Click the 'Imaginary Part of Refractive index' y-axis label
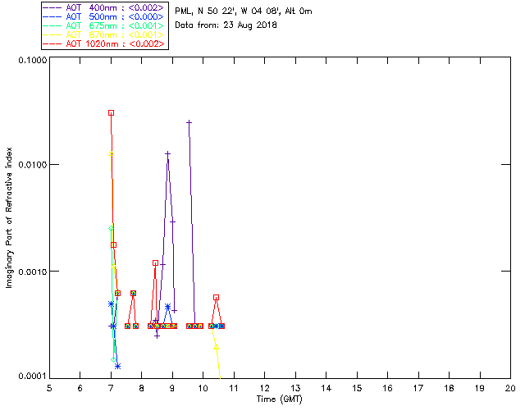This screenshot has width=525, height=420. (x=9, y=217)
